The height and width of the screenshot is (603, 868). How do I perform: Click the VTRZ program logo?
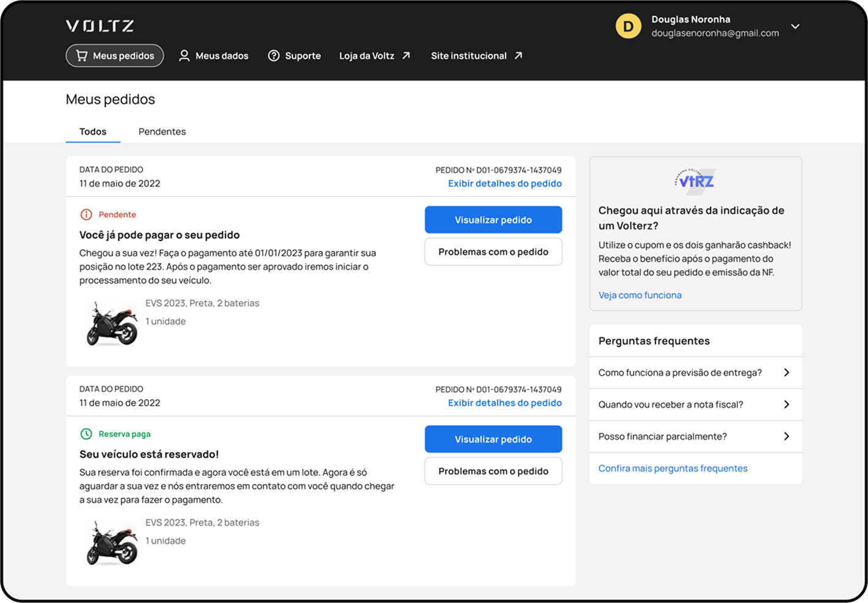point(695,181)
